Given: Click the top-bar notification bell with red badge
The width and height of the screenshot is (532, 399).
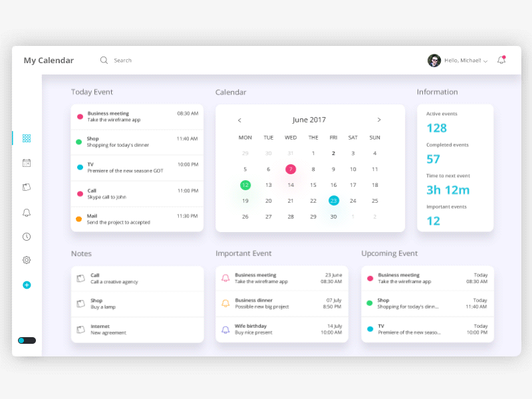Looking at the screenshot, I should tap(502, 60).
